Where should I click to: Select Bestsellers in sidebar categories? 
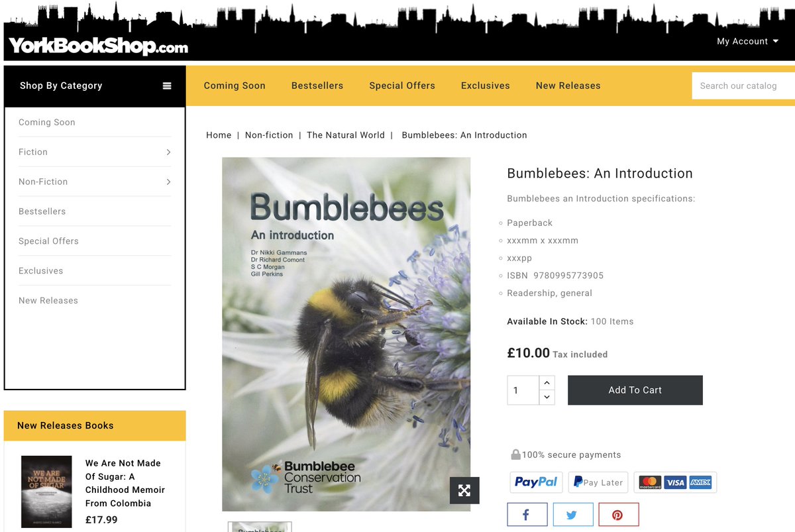click(x=42, y=211)
